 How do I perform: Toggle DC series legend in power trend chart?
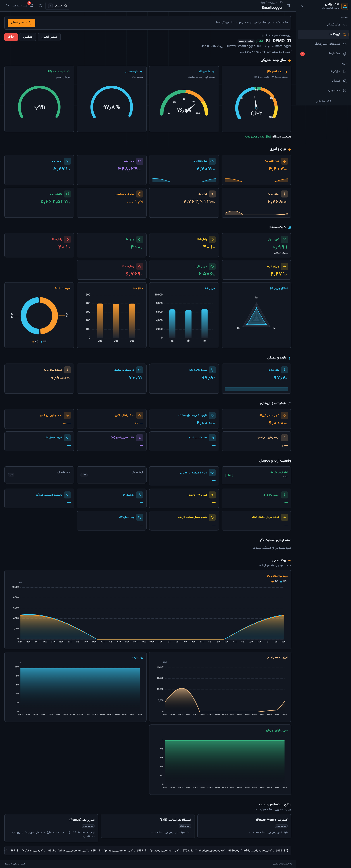coord(283,581)
